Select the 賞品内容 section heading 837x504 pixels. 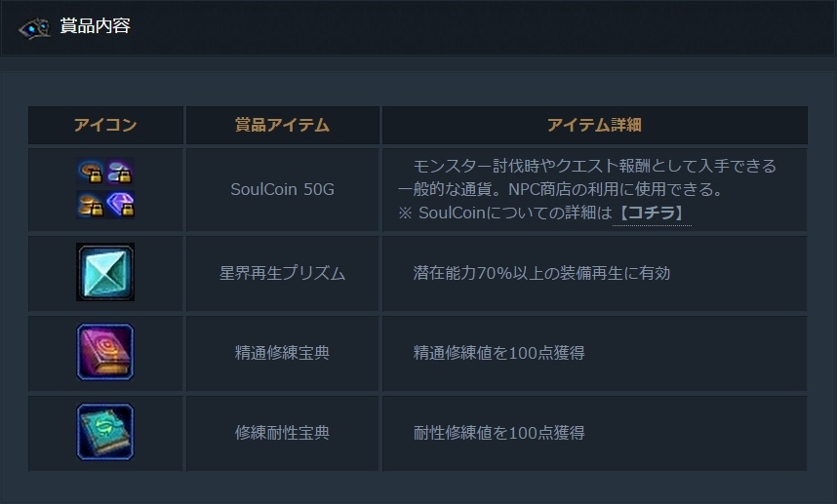95,26
